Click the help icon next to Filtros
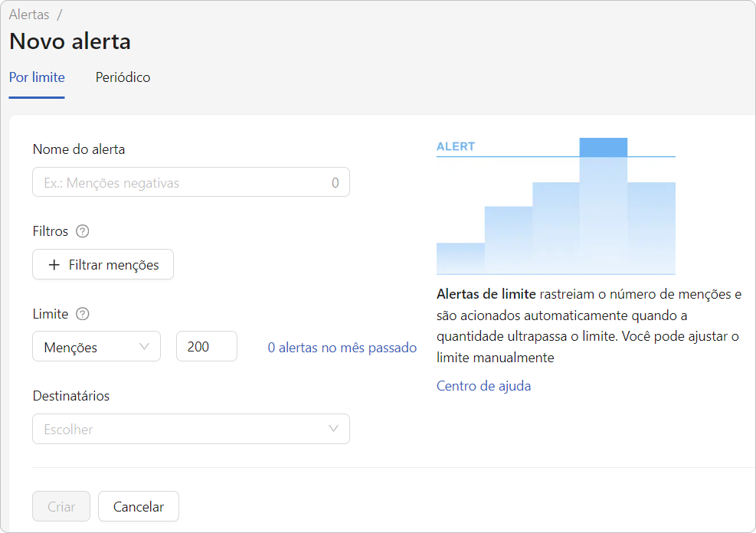 pyautogui.click(x=83, y=231)
